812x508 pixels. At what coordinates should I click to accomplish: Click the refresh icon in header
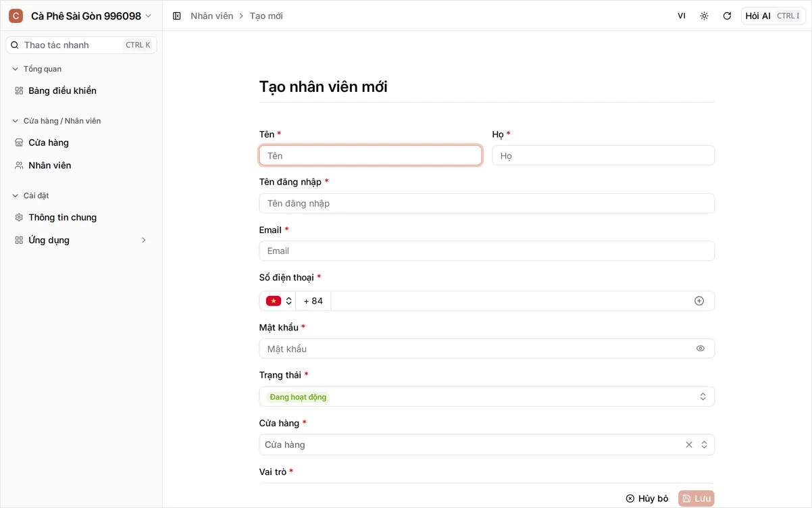pyautogui.click(x=727, y=16)
